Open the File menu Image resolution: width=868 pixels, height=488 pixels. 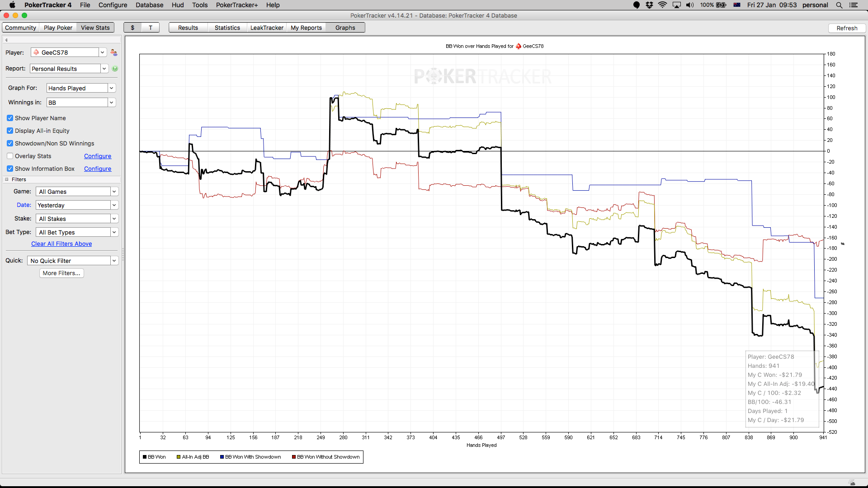point(85,5)
